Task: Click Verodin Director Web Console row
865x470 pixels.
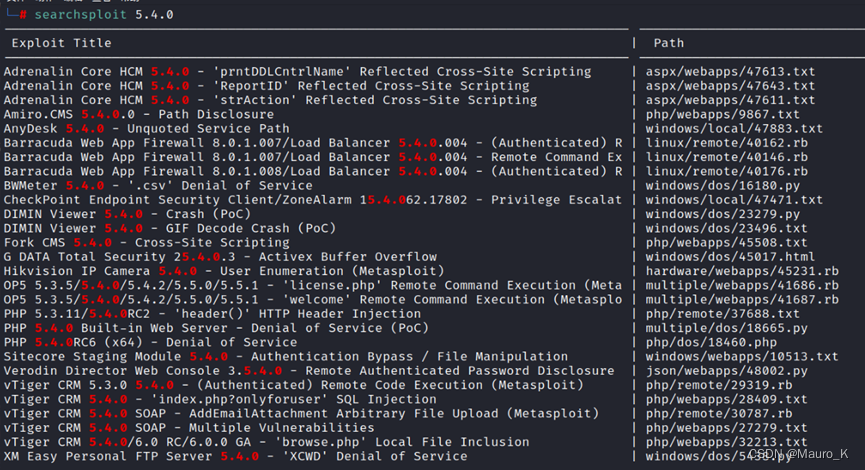Action: (309, 372)
